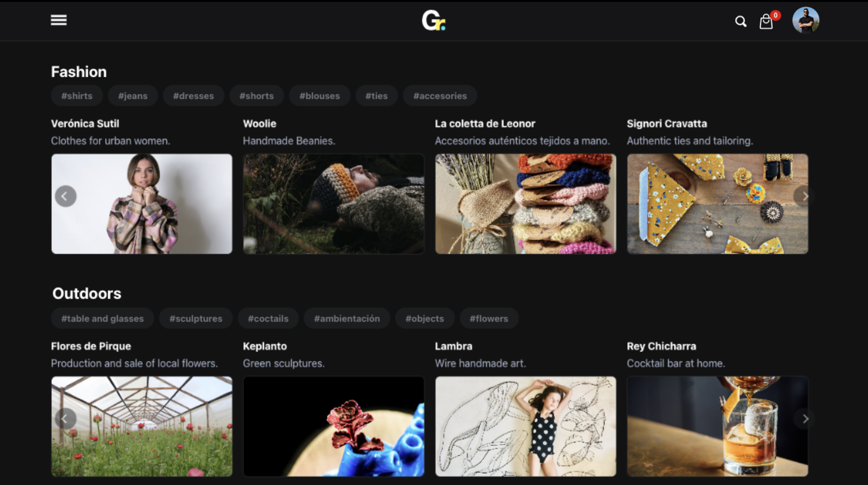This screenshot has height=485, width=868.
Task: Select the #jeans tag chip
Action: (133, 96)
